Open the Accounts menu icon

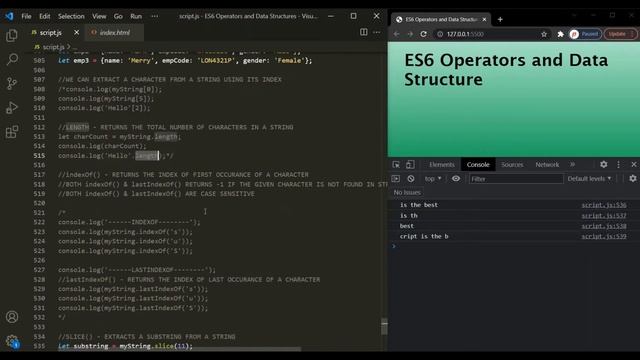pyautogui.click(x=12, y=317)
